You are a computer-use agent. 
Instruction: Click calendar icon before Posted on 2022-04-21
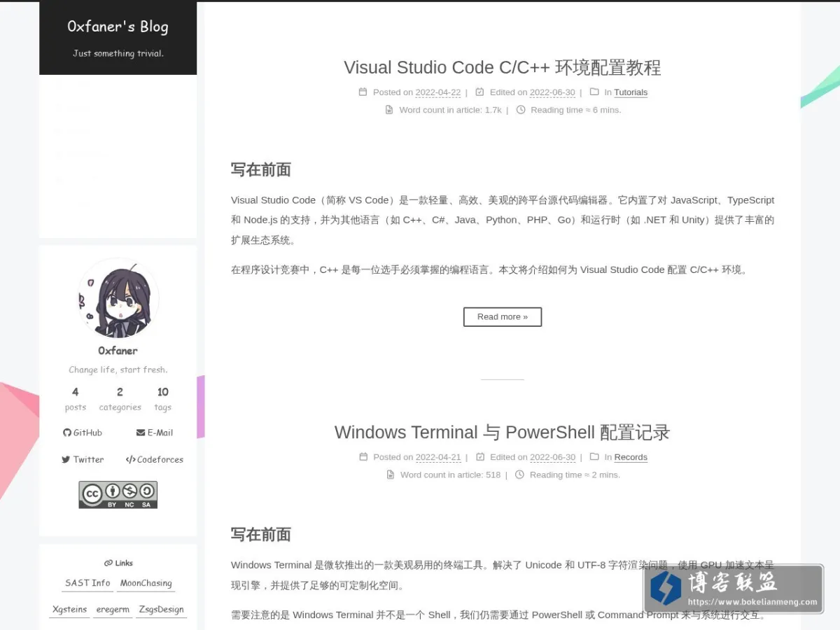pyautogui.click(x=363, y=456)
